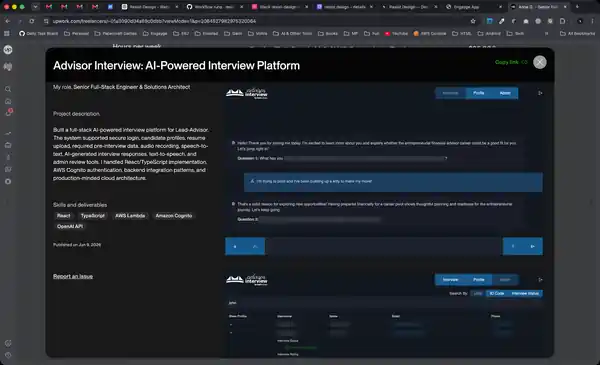Click the Upwork logo in sidebar
The width and height of the screenshot is (600, 365).
click(x=8, y=50)
